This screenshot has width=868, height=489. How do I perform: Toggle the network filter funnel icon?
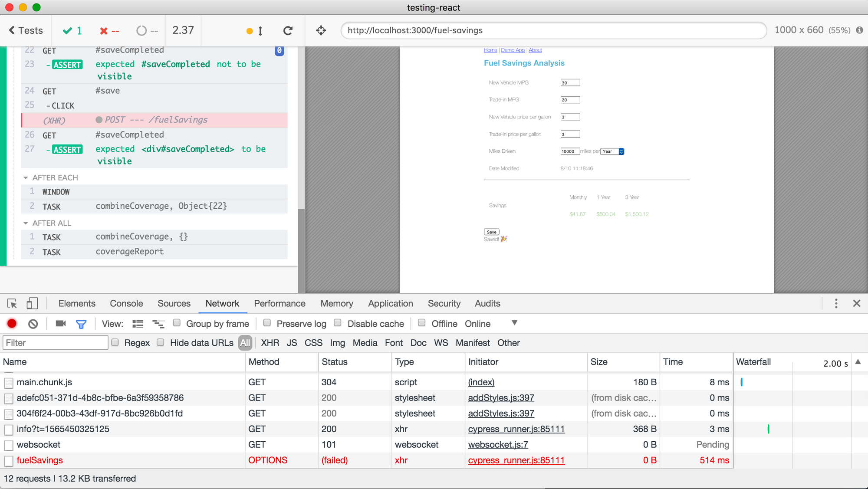pyautogui.click(x=81, y=324)
